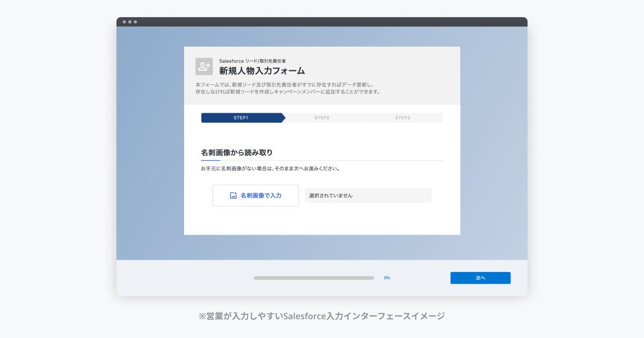The height and width of the screenshot is (338, 644).
Task: Click the お手元に名刺画像がない場合 instruction text
Action: click(x=270, y=168)
